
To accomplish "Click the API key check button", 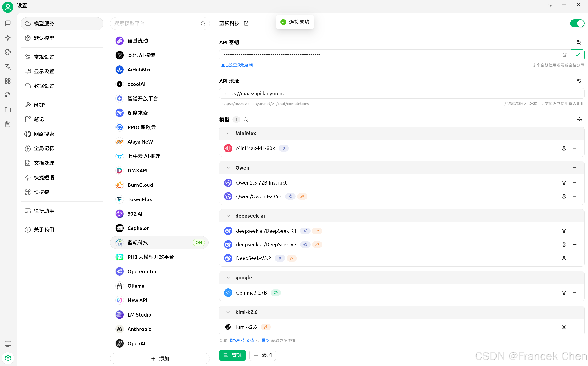I will click(x=578, y=55).
